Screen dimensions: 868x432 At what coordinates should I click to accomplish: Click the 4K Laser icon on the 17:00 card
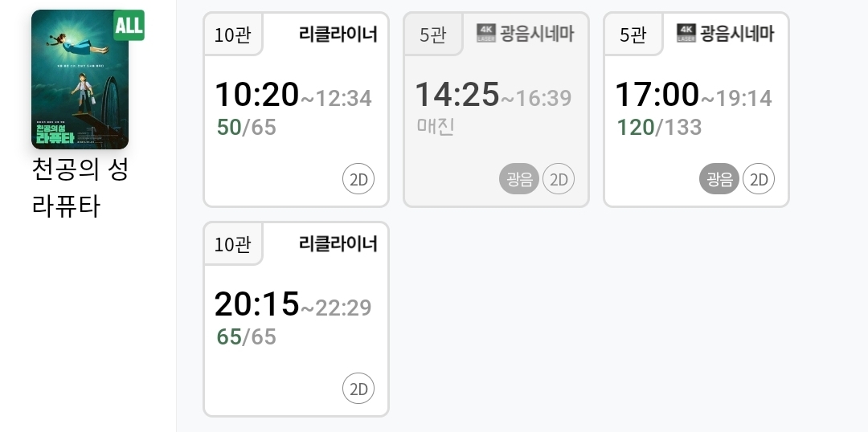(686, 33)
